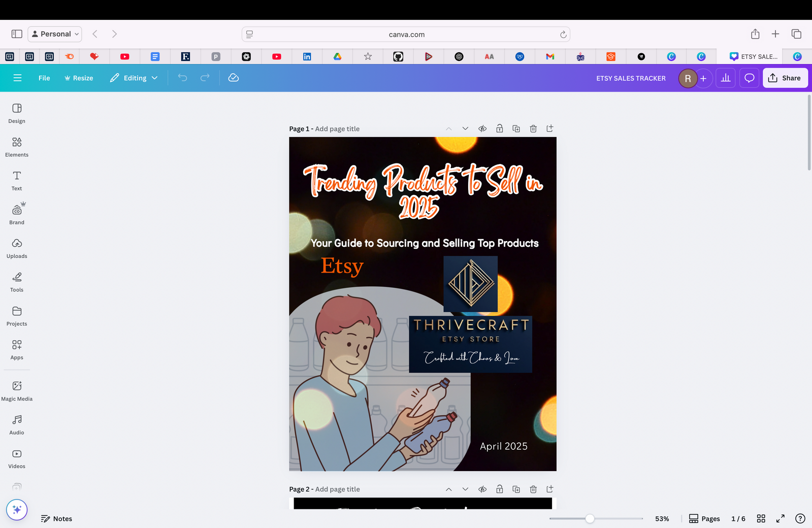The width and height of the screenshot is (812, 528).
Task: Open Safari share sheet
Action: pos(755,34)
